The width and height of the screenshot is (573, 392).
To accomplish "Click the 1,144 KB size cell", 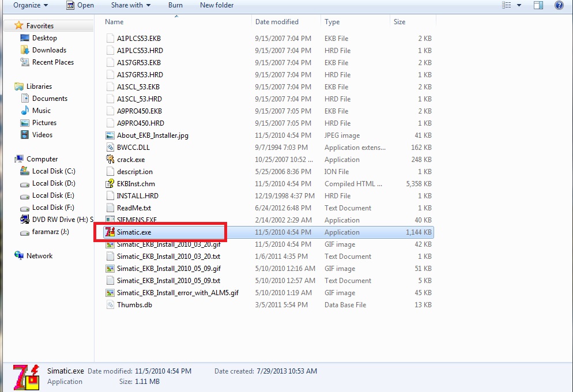I will point(419,232).
